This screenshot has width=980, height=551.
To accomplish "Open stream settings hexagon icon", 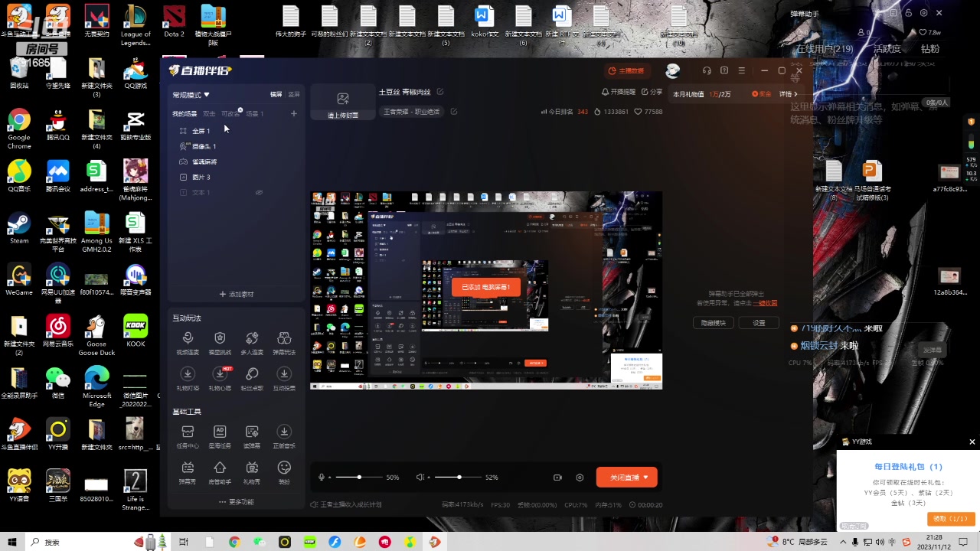I will pos(580,478).
